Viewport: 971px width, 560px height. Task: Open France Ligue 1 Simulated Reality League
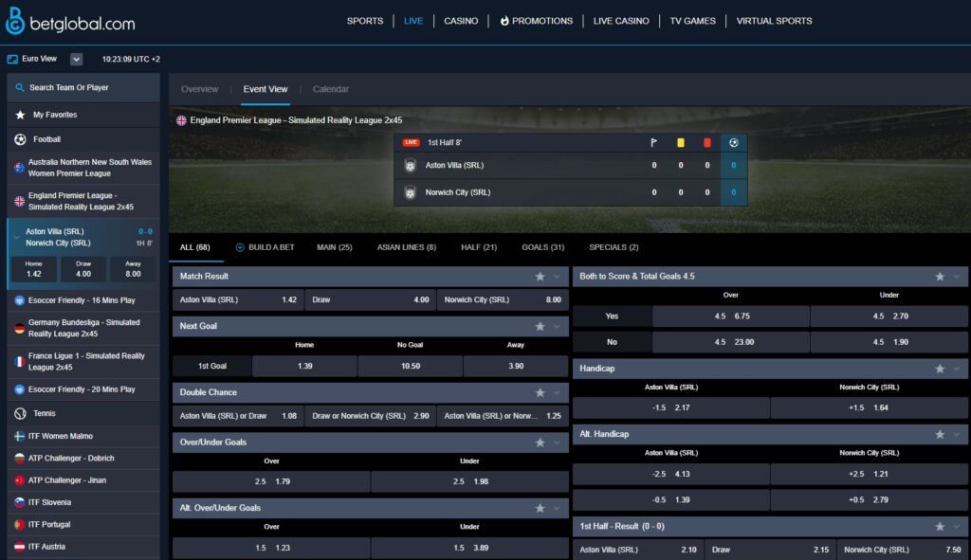click(x=83, y=361)
